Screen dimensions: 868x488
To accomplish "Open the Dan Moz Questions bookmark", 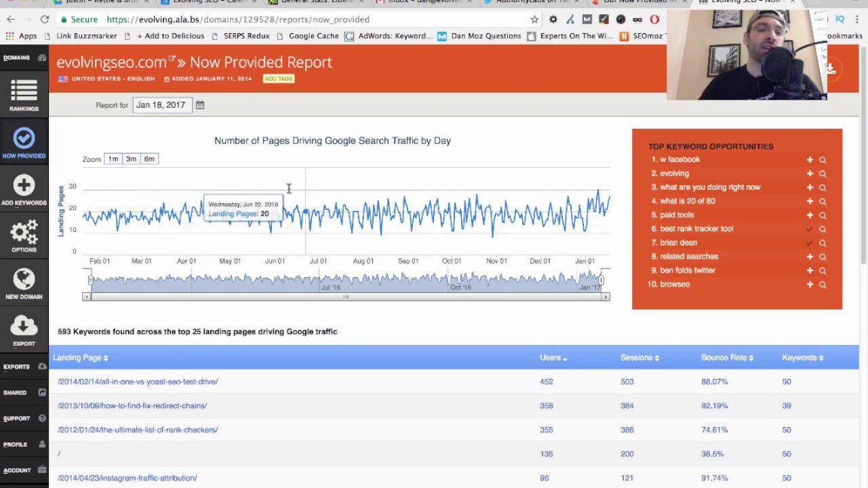I will [479, 36].
